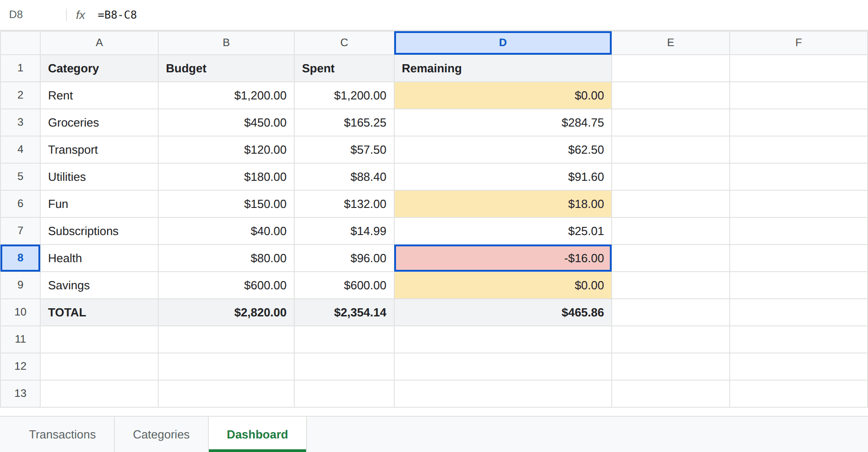Click Transport spent $57.50 cell
This screenshot has width=868, height=452.
344,150
